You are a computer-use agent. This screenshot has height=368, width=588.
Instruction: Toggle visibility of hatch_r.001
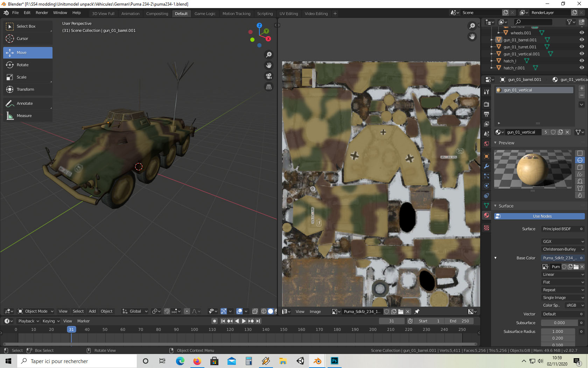[582, 68]
